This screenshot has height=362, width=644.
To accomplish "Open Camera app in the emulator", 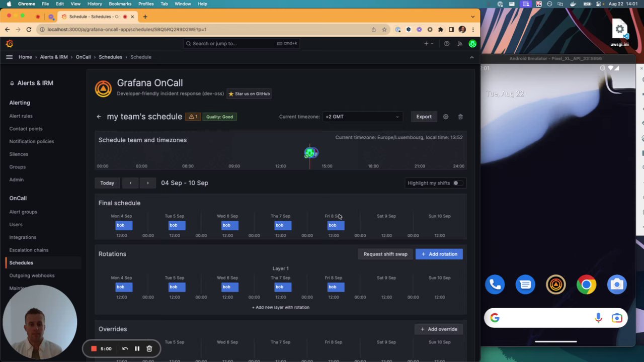I will pyautogui.click(x=617, y=285).
